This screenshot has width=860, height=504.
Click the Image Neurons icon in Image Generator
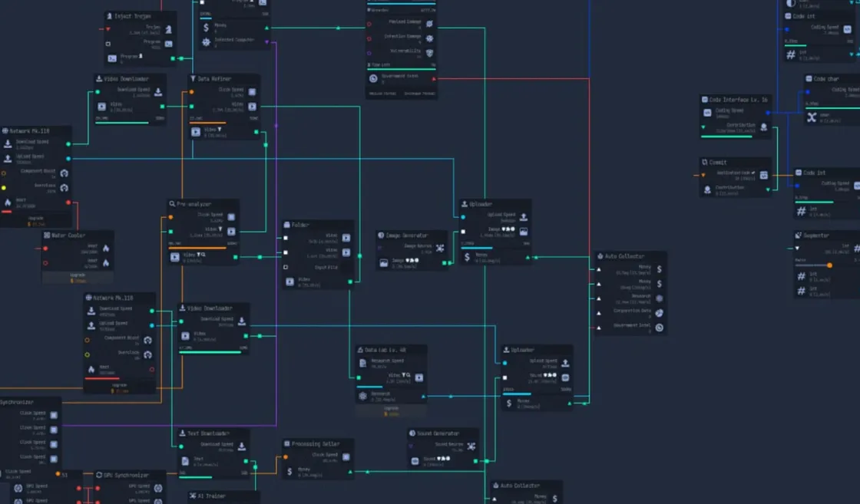tap(440, 249)
